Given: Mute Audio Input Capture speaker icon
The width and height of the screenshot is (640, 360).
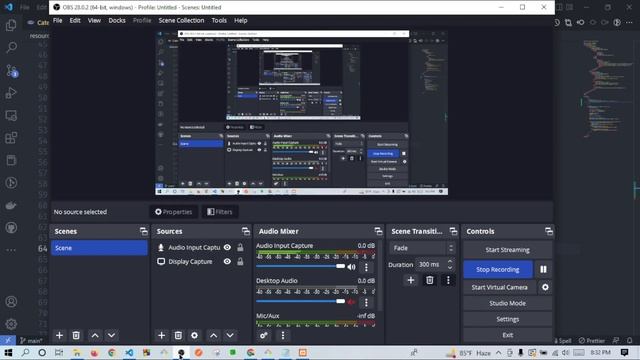Looking at the screenshot, I should coord(351,267).
